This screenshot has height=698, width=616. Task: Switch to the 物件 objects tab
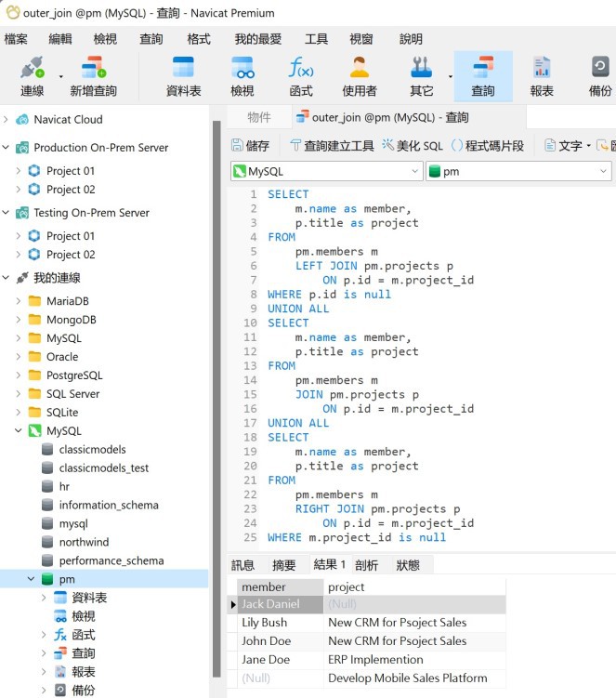click(259, 117)
